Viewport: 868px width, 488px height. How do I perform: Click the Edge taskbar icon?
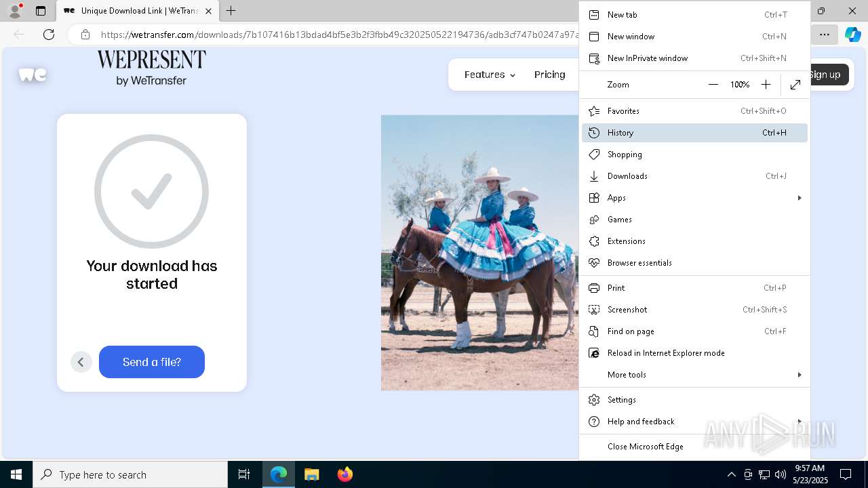coord(279,474)
